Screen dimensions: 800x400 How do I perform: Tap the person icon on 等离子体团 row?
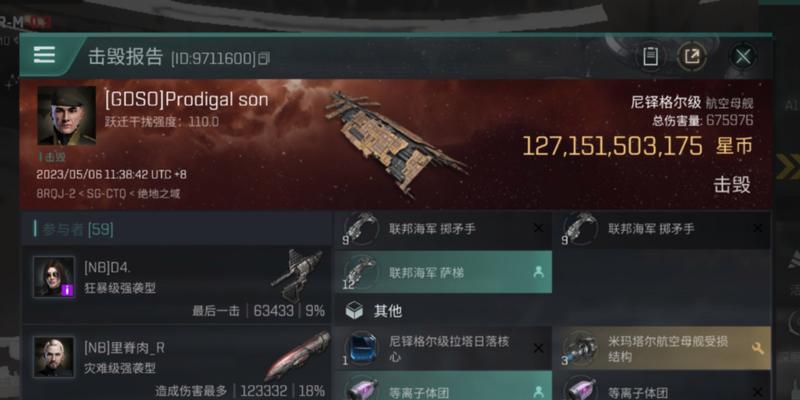538,391
